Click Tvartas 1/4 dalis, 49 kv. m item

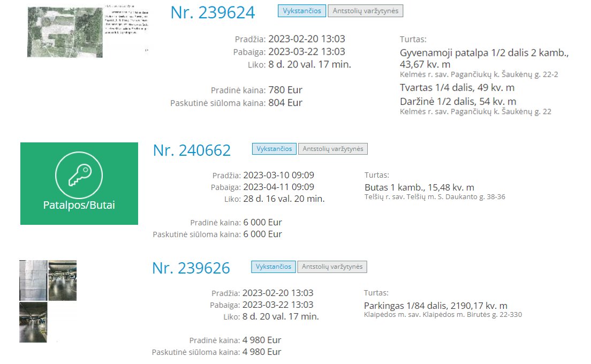(x=457, y=88)
